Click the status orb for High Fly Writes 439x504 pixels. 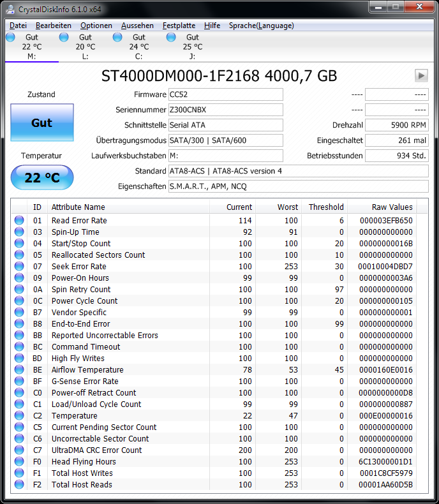(19, 358)
